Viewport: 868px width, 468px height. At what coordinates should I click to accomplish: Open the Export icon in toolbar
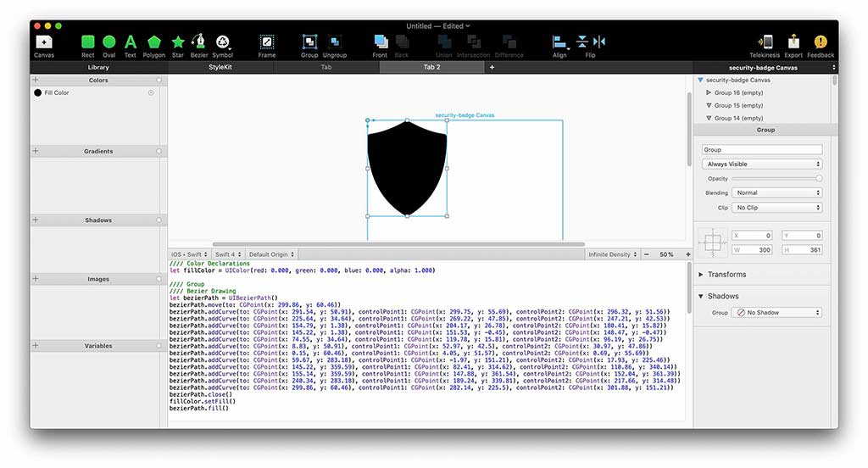tap(794, 42)
